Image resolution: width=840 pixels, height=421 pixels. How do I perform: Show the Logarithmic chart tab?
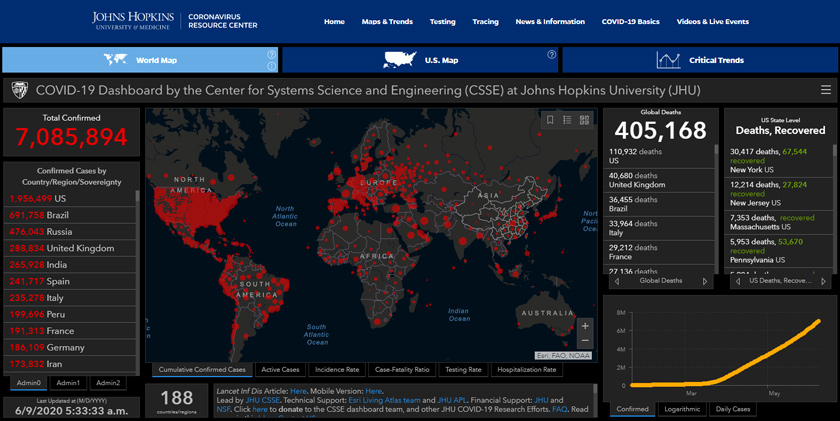click(x=680, y=409)
